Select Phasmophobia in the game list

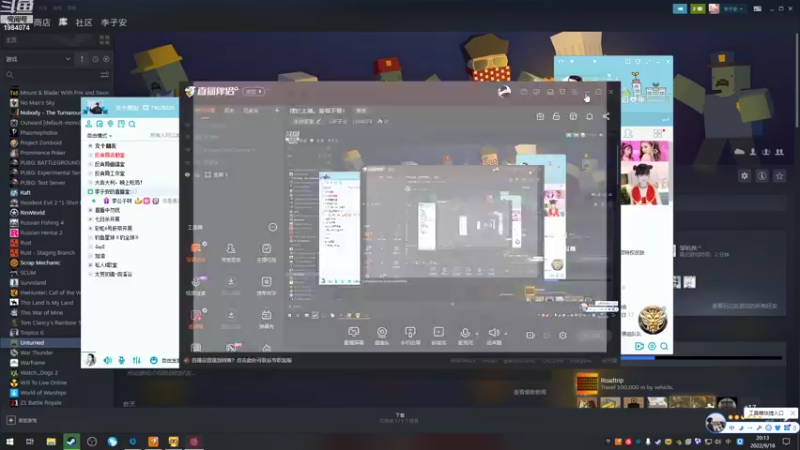tap(38, 133)
